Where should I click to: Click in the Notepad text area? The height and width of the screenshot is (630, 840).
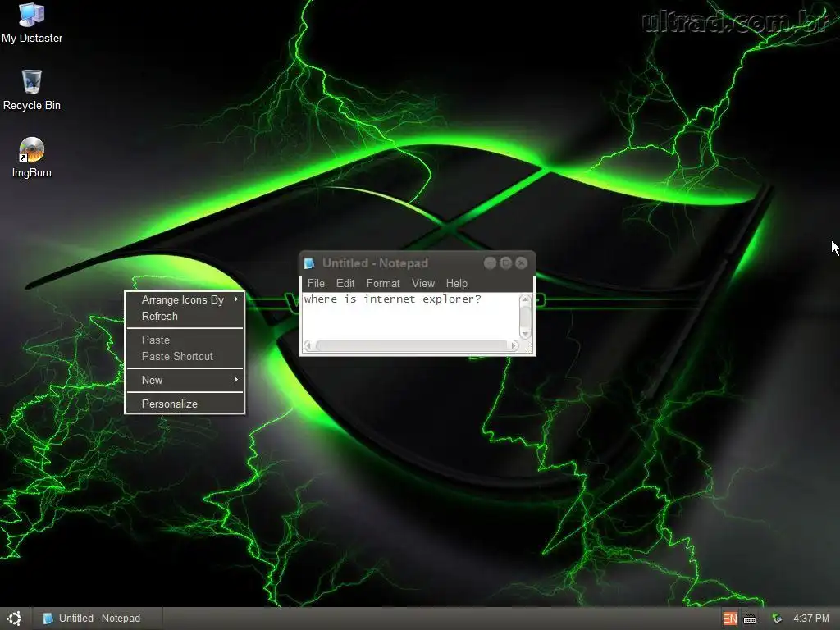(x=410, y=316)
